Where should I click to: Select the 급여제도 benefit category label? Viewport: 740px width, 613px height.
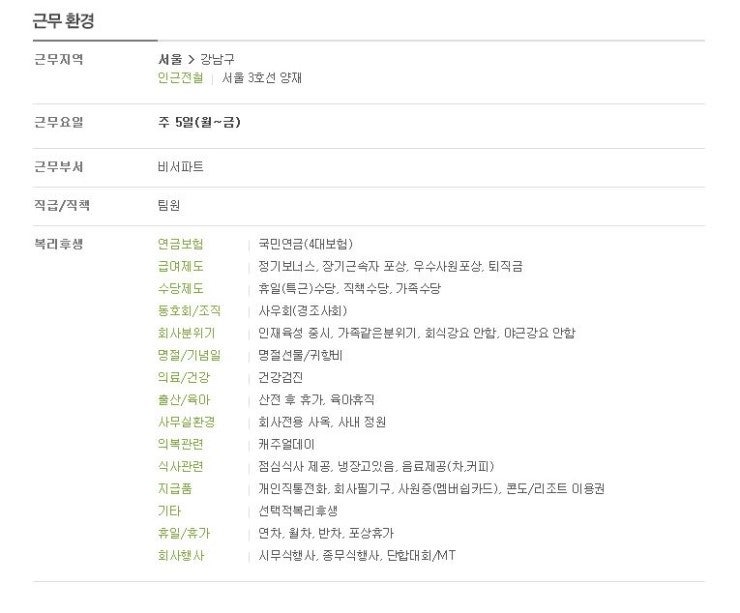(x=180, y=266)
